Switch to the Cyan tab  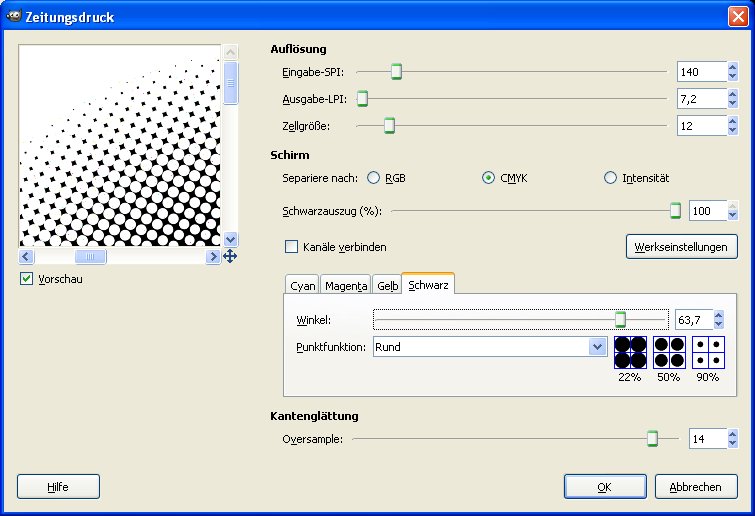302,285
